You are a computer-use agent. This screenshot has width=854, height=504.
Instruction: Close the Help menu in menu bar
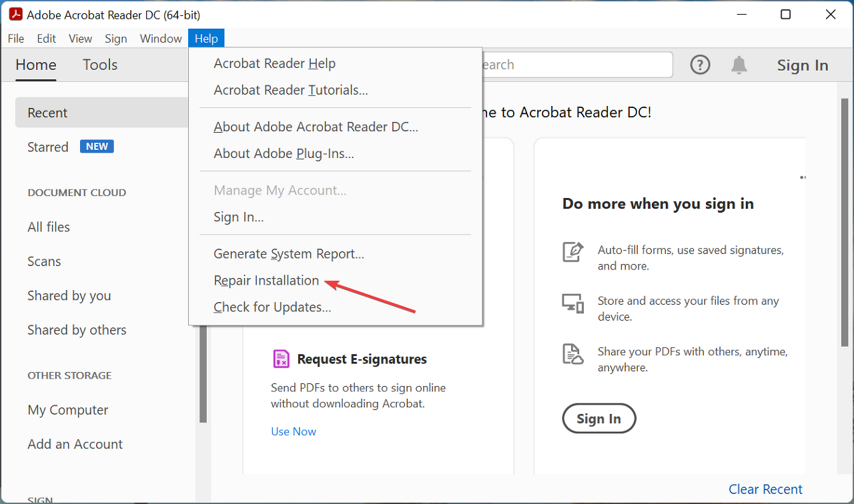(x=206, y=39)
